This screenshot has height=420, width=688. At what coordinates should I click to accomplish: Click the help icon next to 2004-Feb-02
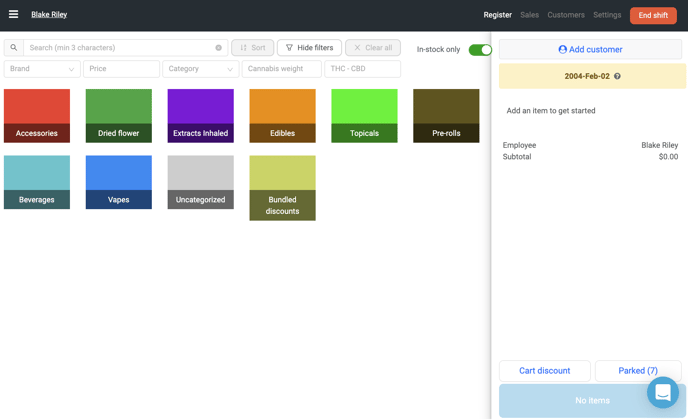pos(617,76)
